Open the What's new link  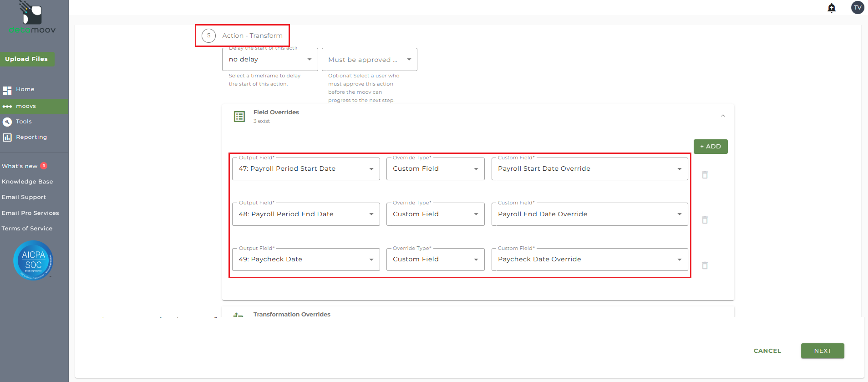point(20,166)
